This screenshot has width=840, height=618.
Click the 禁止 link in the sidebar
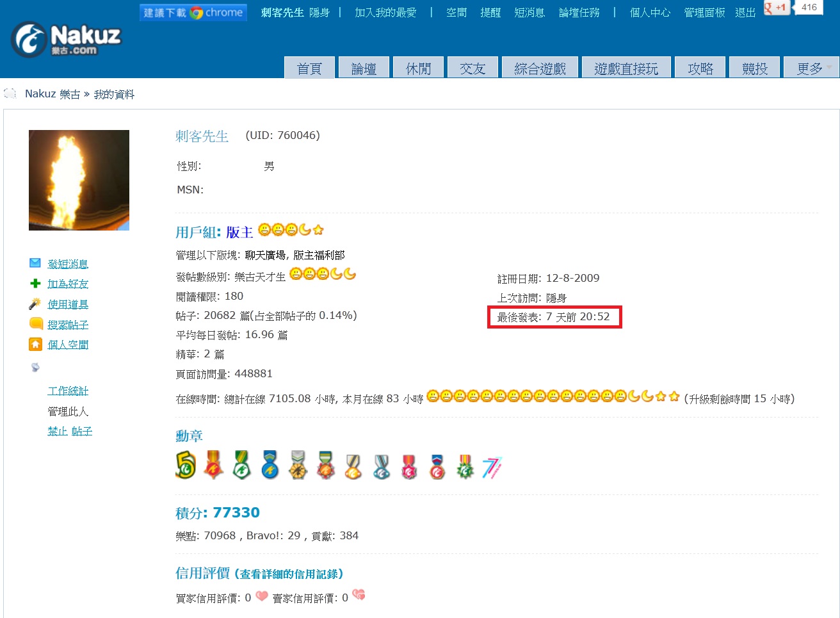pyautogui.click(x=58, y=431)
